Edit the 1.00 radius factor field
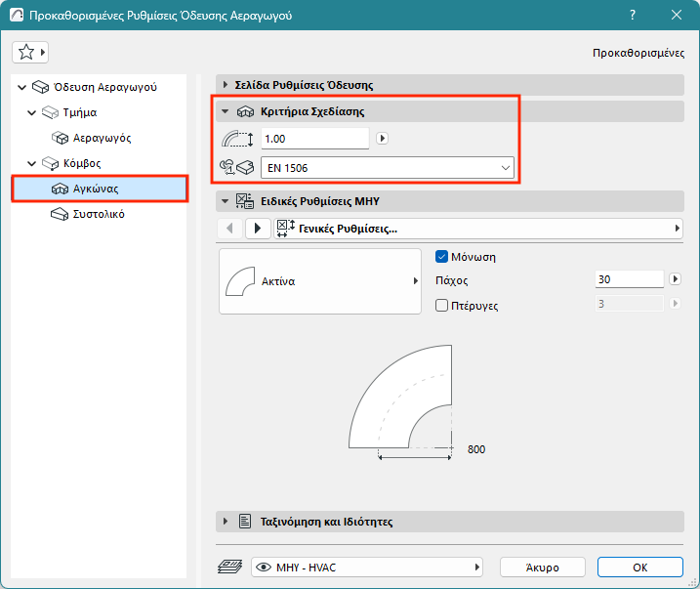Screen dimensions: 700x589 coord(314,139)
